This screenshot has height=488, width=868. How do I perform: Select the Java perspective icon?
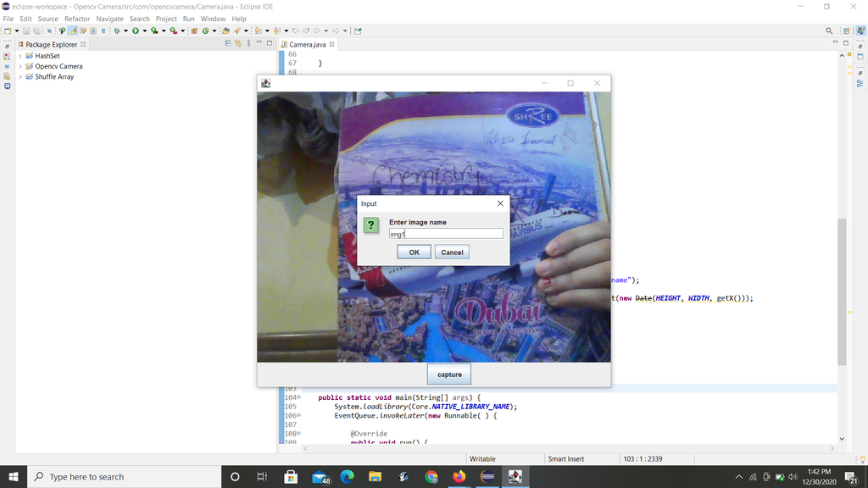click(860, 31)
